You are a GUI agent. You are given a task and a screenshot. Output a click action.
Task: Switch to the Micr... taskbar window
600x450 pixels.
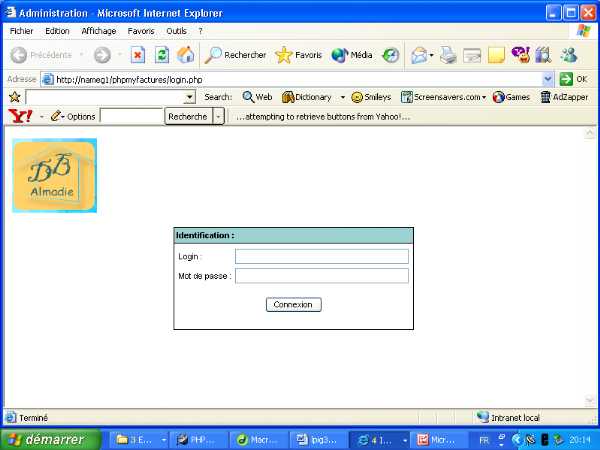pos(439,440)
